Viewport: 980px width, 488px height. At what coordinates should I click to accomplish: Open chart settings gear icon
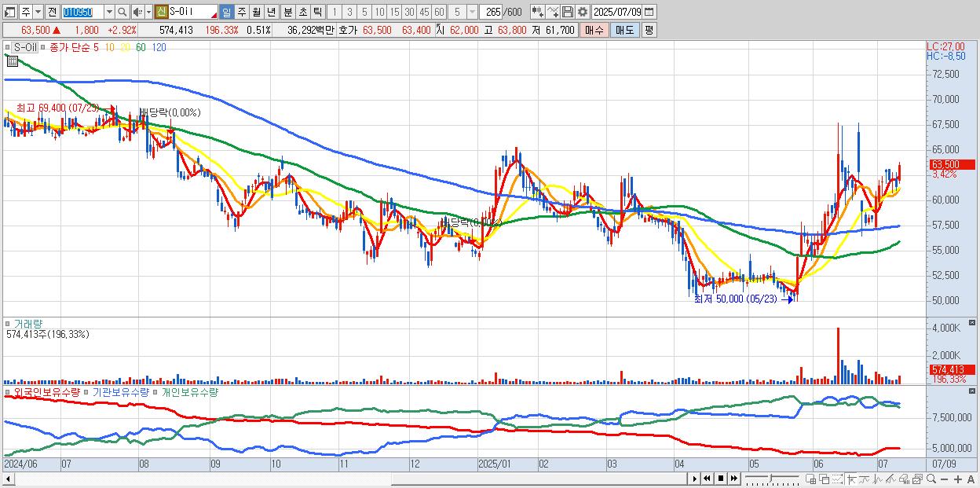[582, 12]
